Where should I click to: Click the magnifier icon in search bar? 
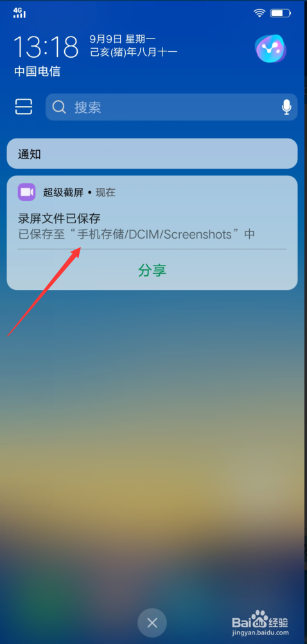[60, 107]
